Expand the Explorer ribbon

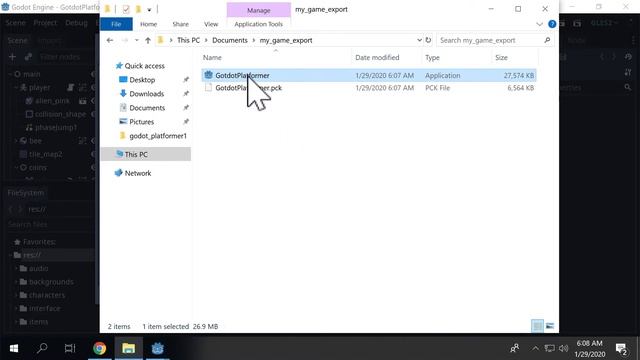pos(539,24)
